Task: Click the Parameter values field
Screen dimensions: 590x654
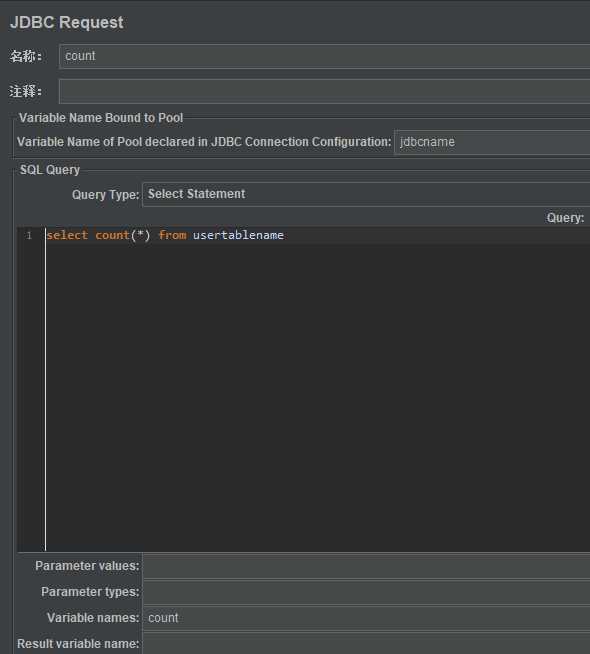Action: (366, 566)
